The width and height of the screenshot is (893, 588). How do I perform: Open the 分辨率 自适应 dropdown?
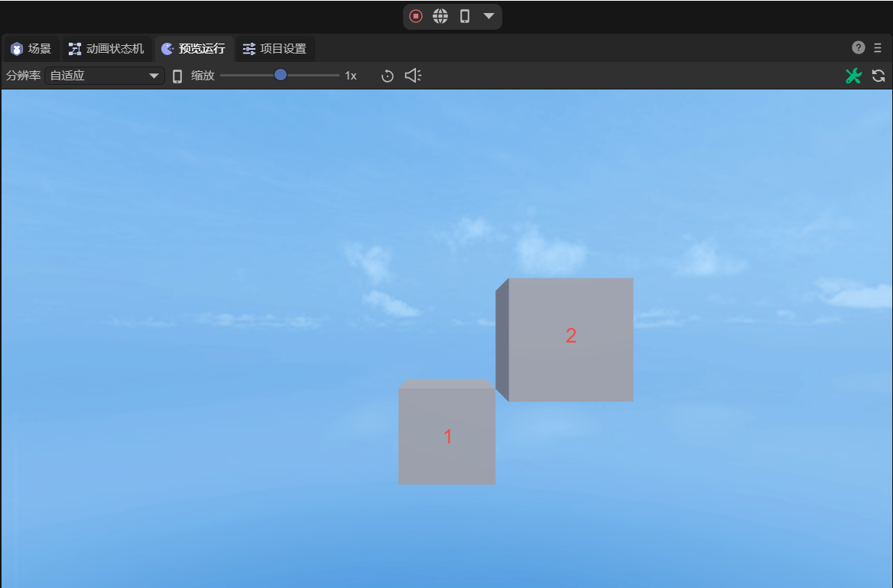pos(105,76)
